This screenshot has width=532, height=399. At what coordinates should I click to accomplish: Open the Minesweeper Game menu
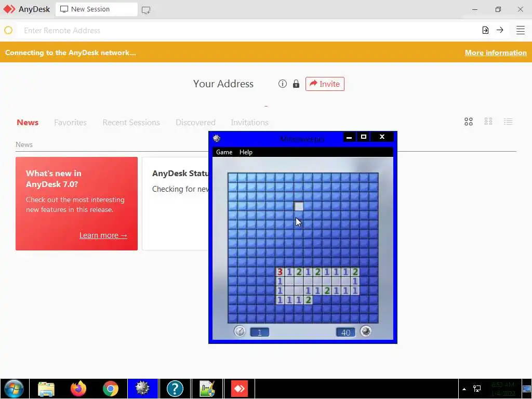click(x=224, y=152)
